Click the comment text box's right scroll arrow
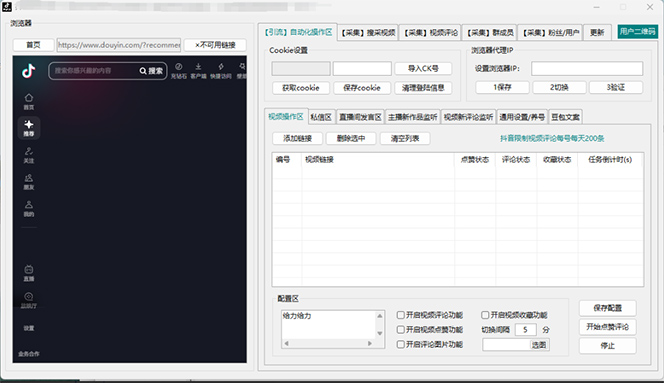 click(370, 344)
